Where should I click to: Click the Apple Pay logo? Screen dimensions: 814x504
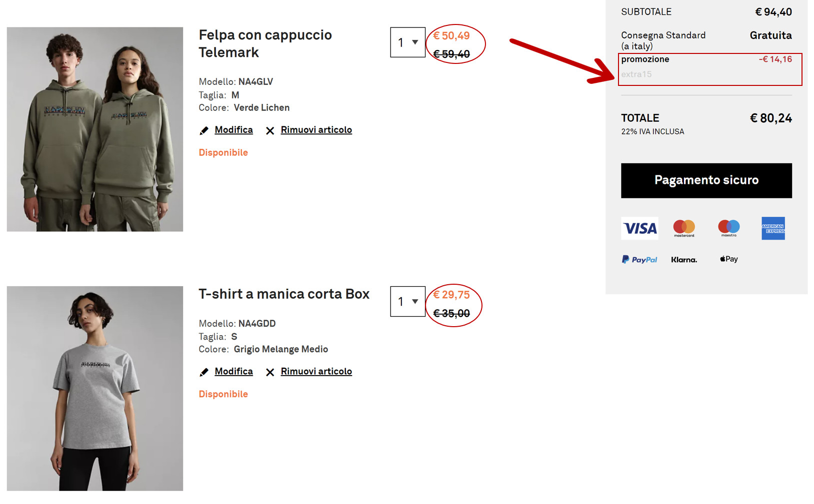click(728, 259)
